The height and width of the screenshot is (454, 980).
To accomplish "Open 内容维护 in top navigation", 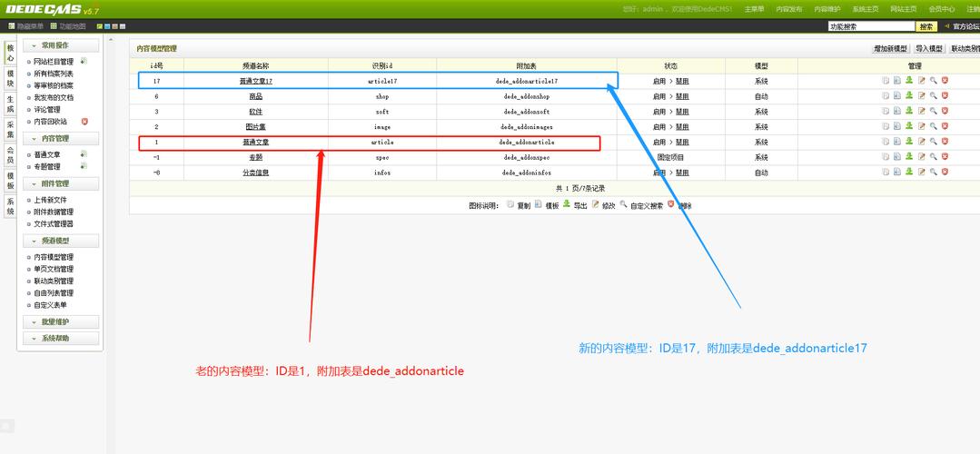I will [x=827, y=9].
